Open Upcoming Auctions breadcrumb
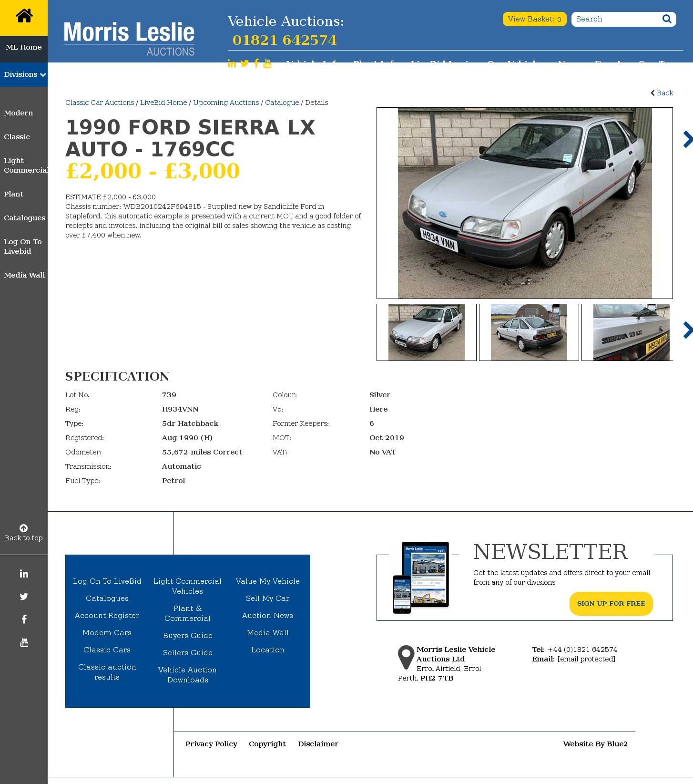Screen dimensions: 693x784 tap(226, 103)
